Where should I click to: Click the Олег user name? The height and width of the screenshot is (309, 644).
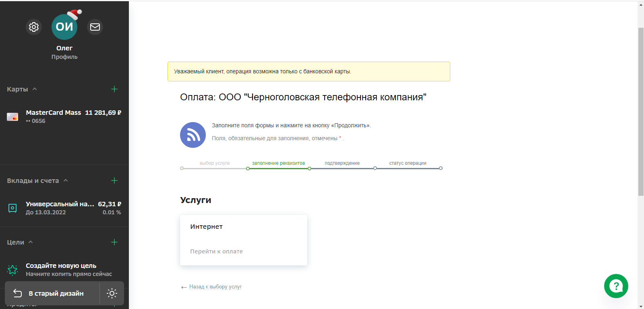click(64, 48)
